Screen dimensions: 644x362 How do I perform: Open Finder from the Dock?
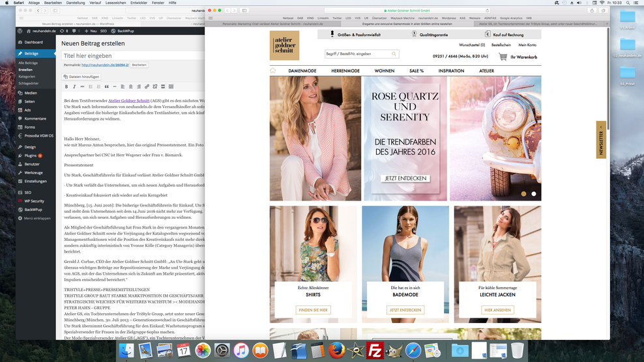pos(126,350)
